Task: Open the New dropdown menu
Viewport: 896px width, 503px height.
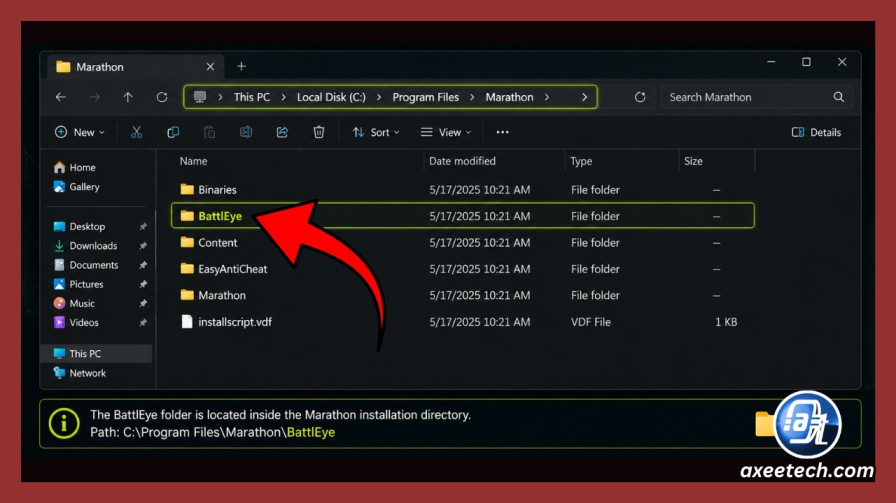Action: coord(79,132)
